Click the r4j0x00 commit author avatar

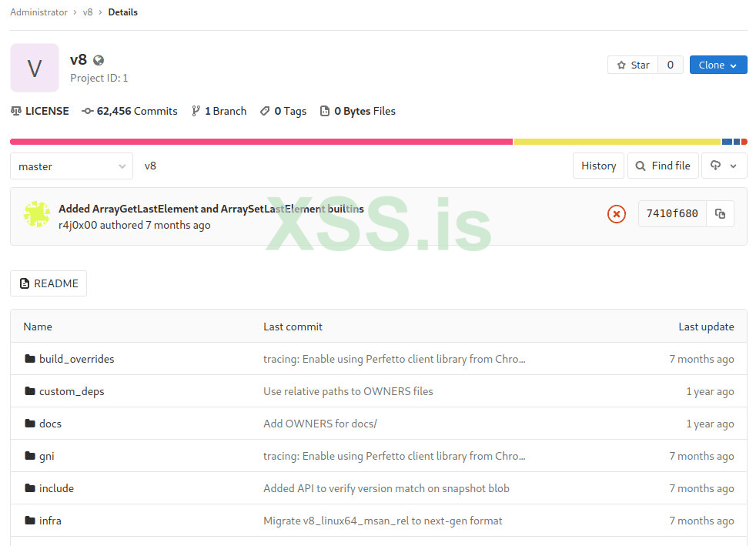[37, 214]
